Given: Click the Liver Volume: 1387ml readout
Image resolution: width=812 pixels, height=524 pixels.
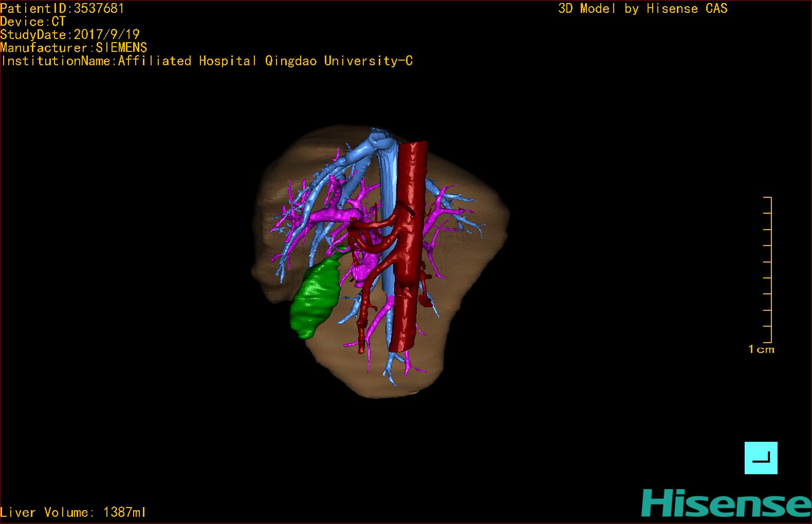Looking at the screenshot, I should click(x=73, y=512).
